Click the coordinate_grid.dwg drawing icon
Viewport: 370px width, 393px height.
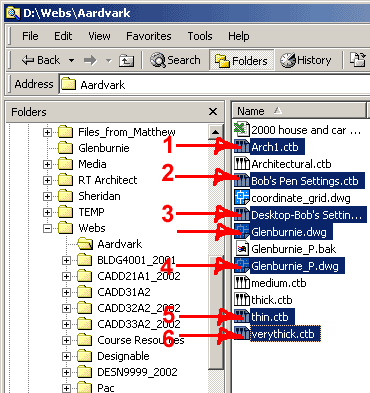pyautogui.click(x=242, y=198)
